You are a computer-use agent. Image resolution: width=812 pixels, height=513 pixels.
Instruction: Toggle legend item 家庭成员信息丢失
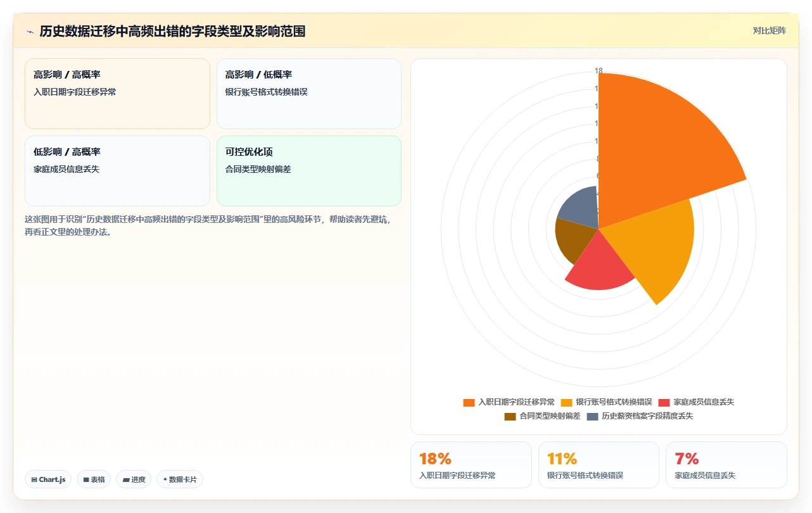[696, 402]
